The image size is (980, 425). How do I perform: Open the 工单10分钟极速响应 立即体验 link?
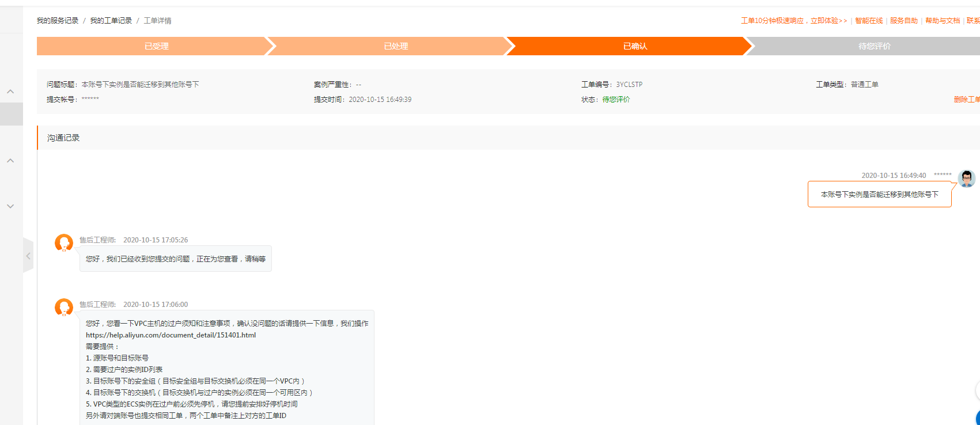pyautogui.click(x=793, y=21)
